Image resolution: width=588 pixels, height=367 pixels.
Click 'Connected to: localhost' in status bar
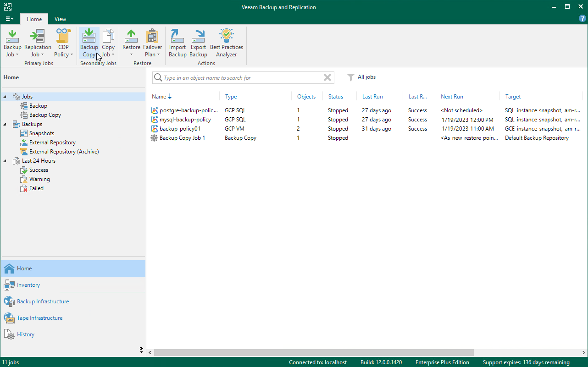click(318, 362)
